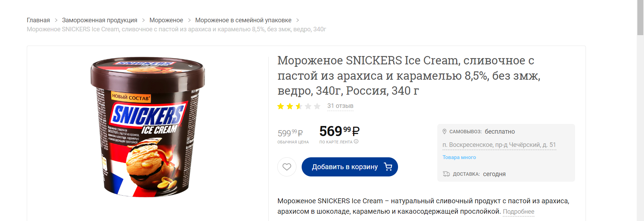Open the 31 отзыв reviews link
The width and height of the screenshot is (644, 221).
pos(340,106)
